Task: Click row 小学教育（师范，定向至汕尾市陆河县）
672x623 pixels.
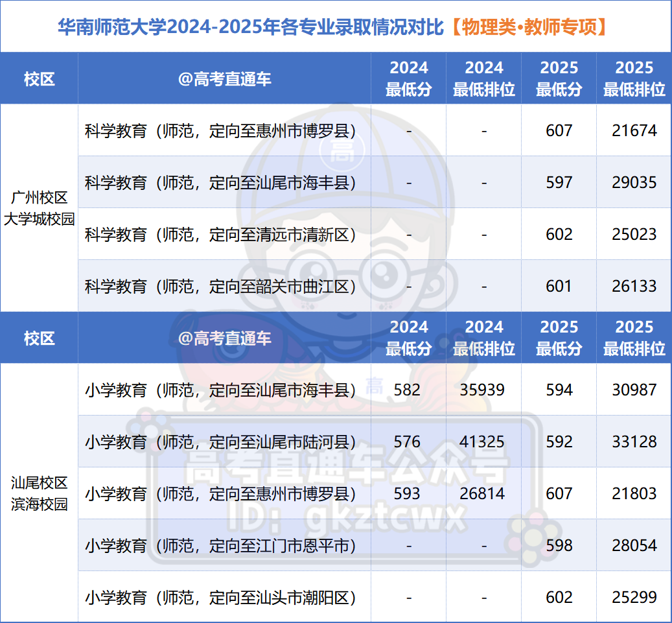Action: coord(375,441)
